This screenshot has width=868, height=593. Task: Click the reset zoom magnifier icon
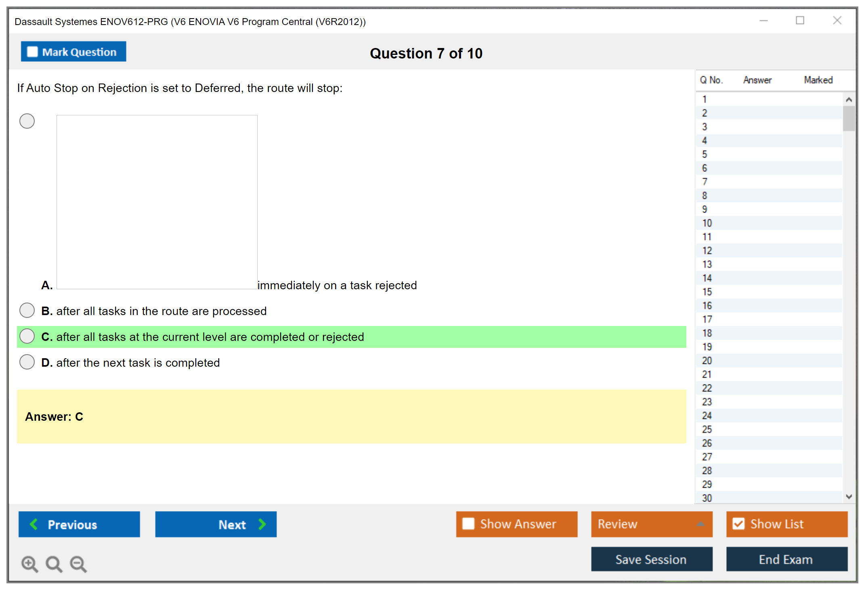click(54, 564)
